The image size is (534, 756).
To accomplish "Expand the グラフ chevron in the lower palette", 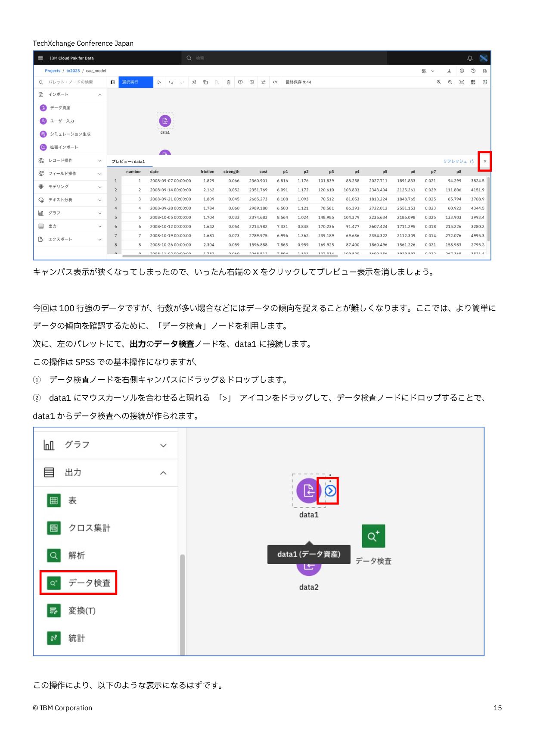I will (x=163, y=445).
